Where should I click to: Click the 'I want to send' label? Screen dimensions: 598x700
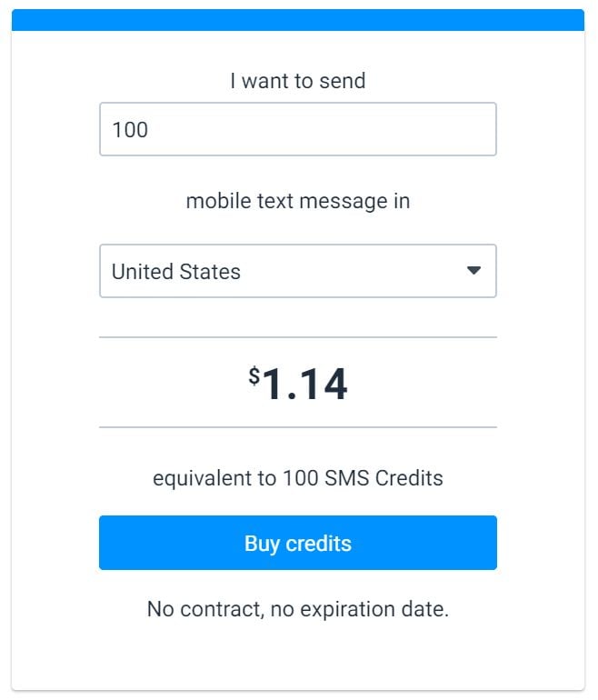click(298, 81)
